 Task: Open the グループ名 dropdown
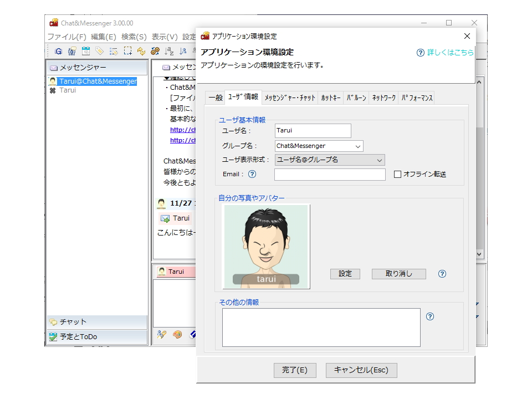tap(357, 145)
